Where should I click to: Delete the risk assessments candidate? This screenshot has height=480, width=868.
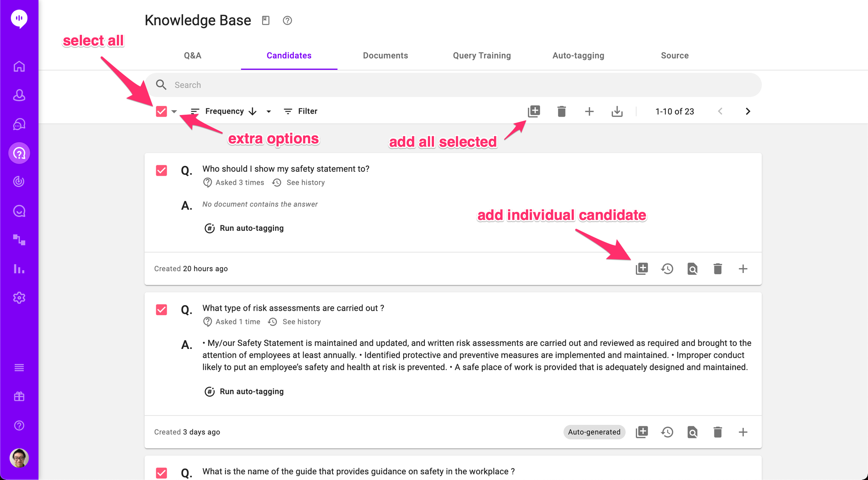tap(717, 432)
